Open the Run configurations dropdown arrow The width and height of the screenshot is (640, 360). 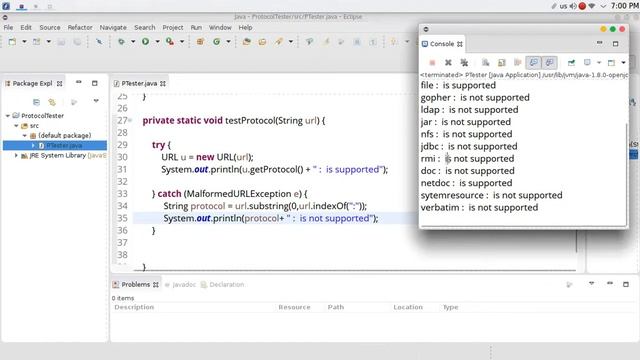point(157,42)
